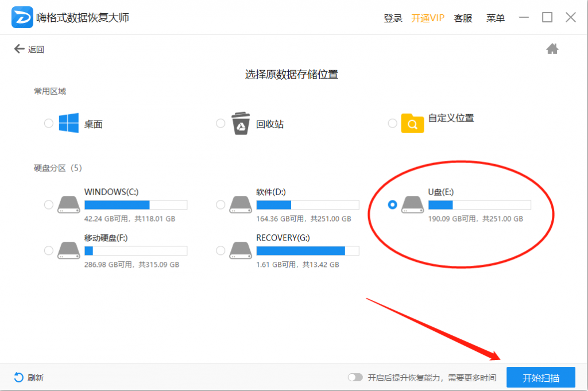The width and height of the screenshot is (588, 391).
Task: Click the RECOVERY(G:) drive icon
Action: pyautogui.click(x=241, y=250)
